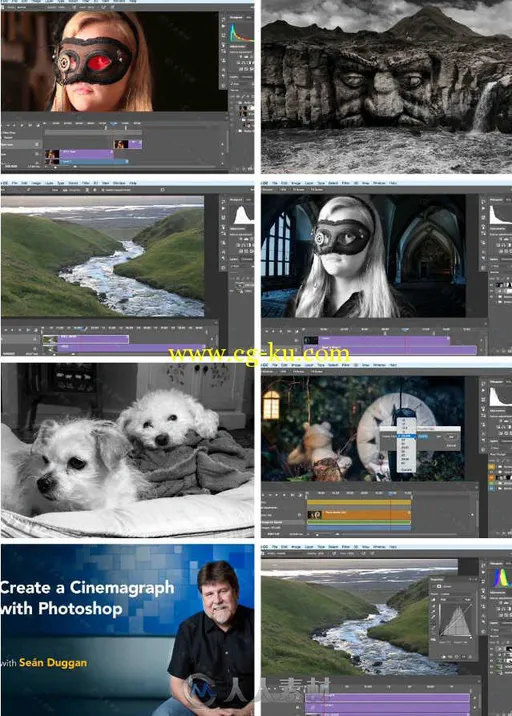The height and width of the screenshot is (716, 512).
Task: Select the blue track bar in clock-scene timeline
Action: pyautogui.click(x=359, y=528)
